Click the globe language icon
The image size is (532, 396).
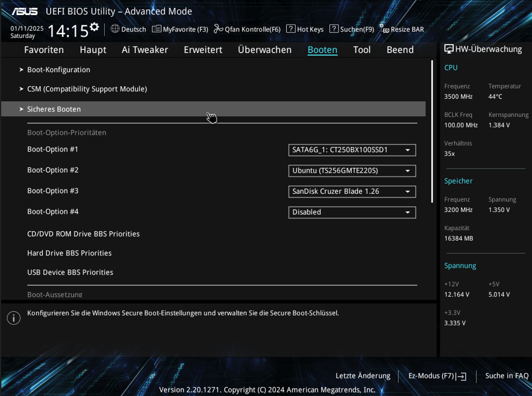tap(115, 29)
